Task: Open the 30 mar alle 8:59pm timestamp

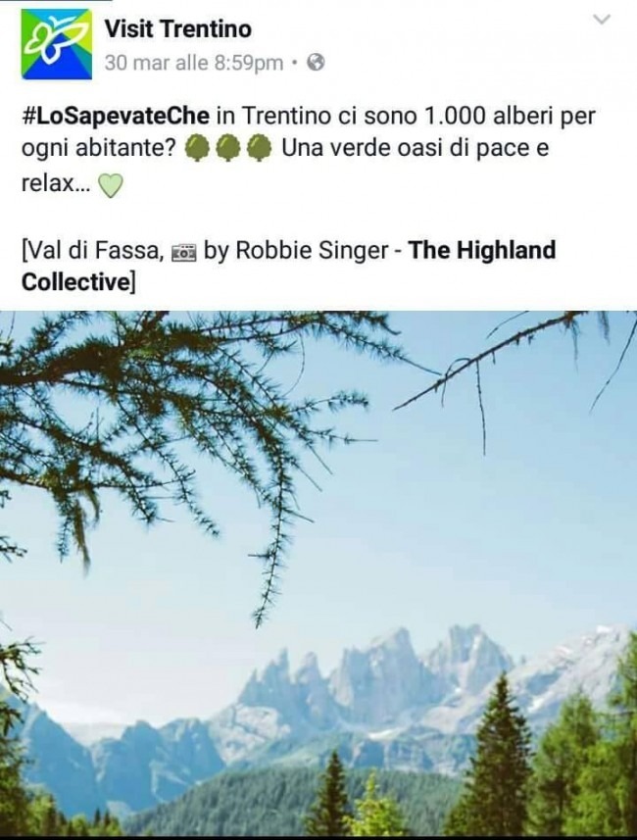Action: (x=194, y=63)
